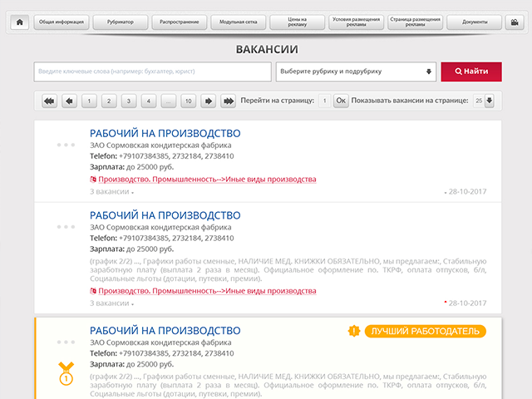
Task: Go to page 4
Action: pos(149,101)
